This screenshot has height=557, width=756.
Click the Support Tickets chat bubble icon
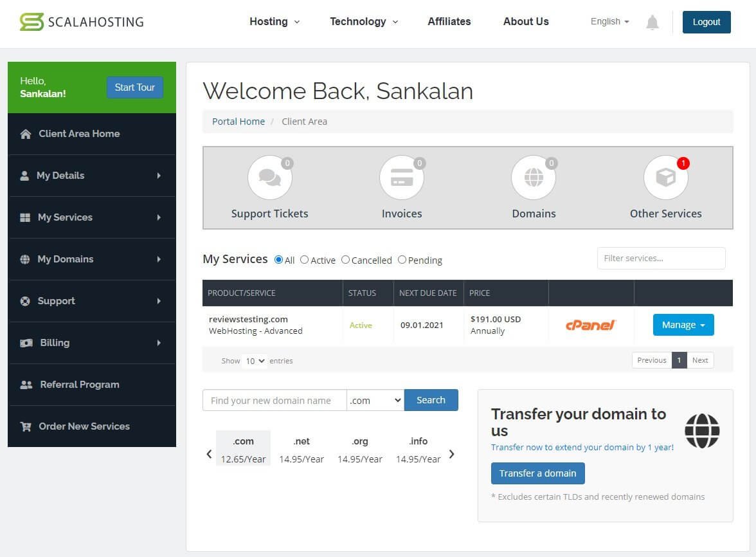[x=269, y=177]
